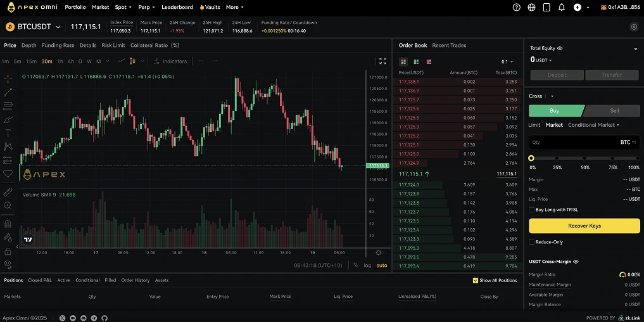Open Funding Rate tab
Image resolution: width=644 pixels, height=322 pixels.
coord(58,45)
